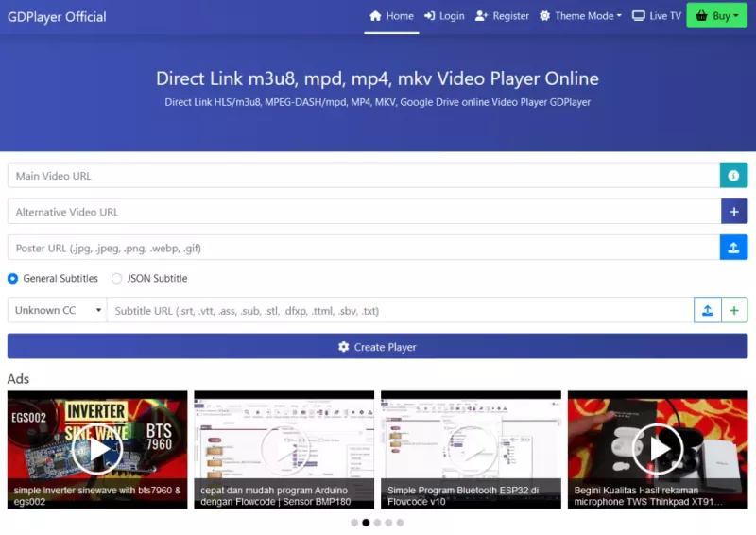Click the green plus icon to add subtitle
This screenshot has height=535, width=756.
[734, 310]
